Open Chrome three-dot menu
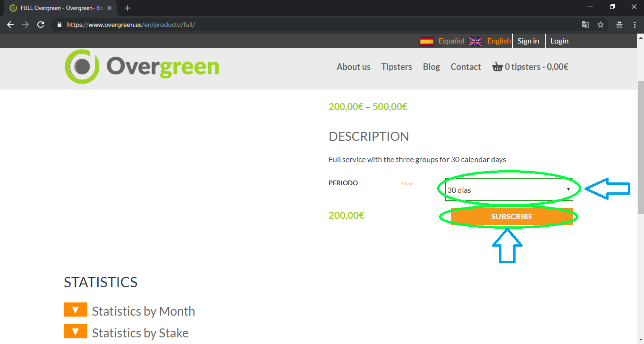 click(x=635, y=25)
